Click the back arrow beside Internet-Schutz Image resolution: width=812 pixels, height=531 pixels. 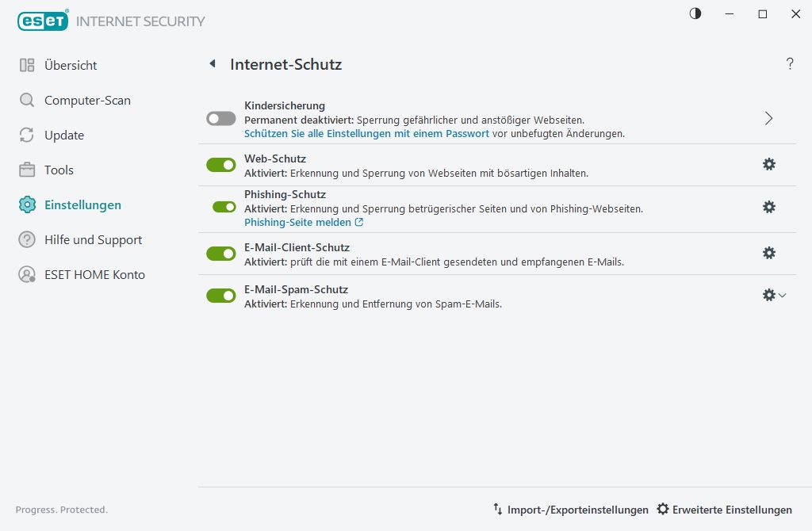point(213,64)
